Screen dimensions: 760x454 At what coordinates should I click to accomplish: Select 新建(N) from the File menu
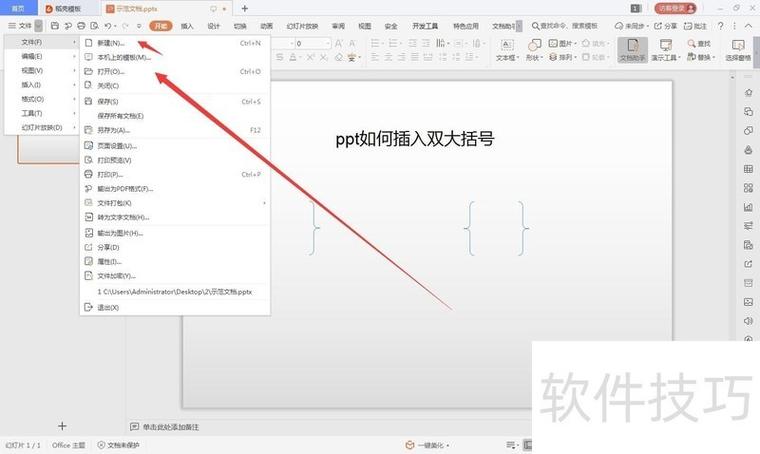[x=174, y=43]
